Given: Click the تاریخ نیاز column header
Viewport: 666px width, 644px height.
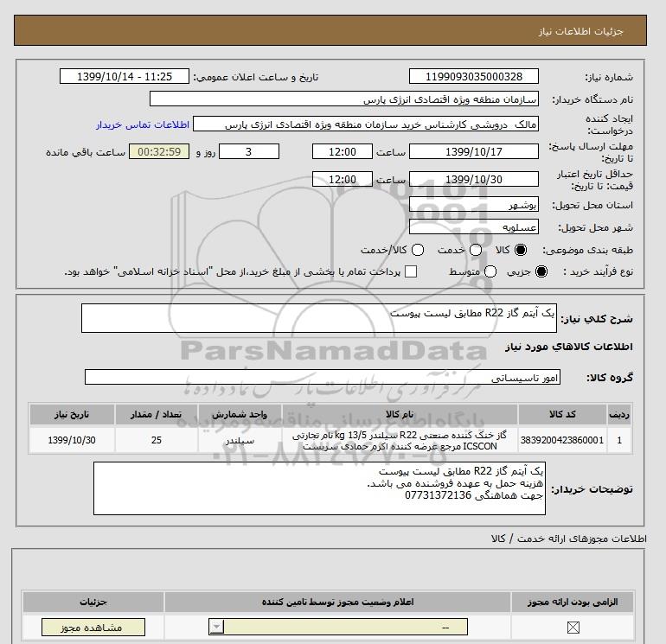Looking at the screenshot, I should (72, 414).
